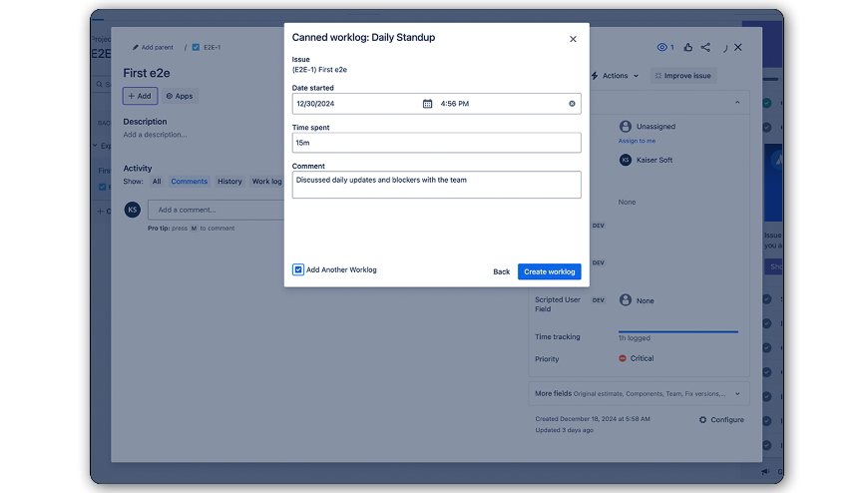Close the Canned worklog dialog
The width and height of the screenshot is (868, 493).
[573, 39]
